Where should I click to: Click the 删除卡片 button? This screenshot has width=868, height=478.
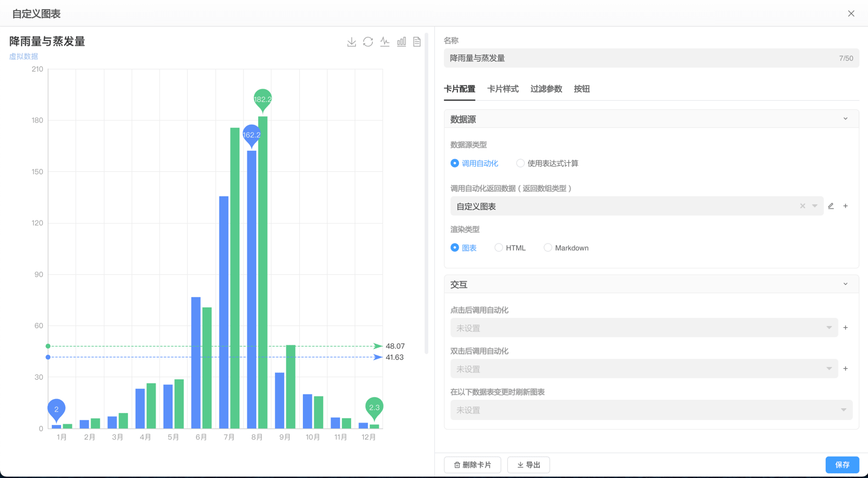coord(472,465)
